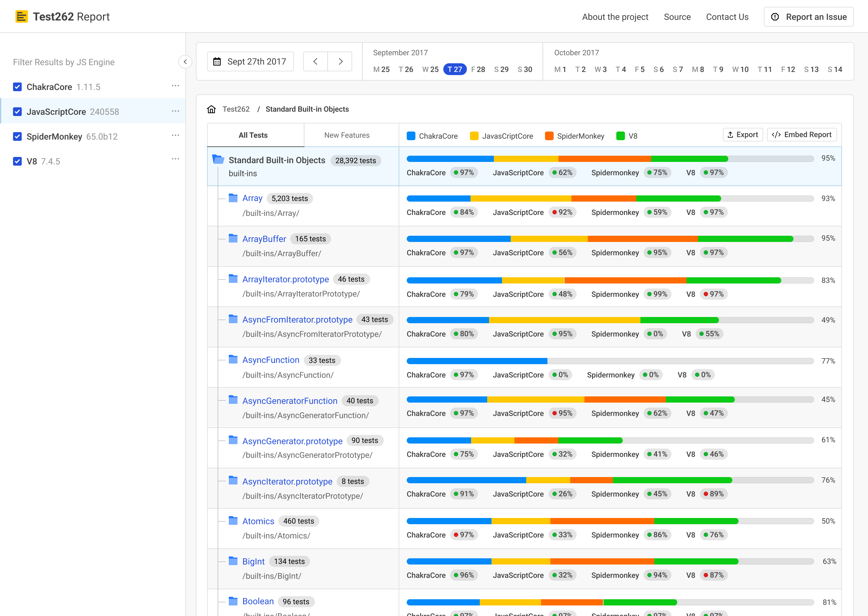
Task: Go to next day arrow
Action: (x=340, y=61)
